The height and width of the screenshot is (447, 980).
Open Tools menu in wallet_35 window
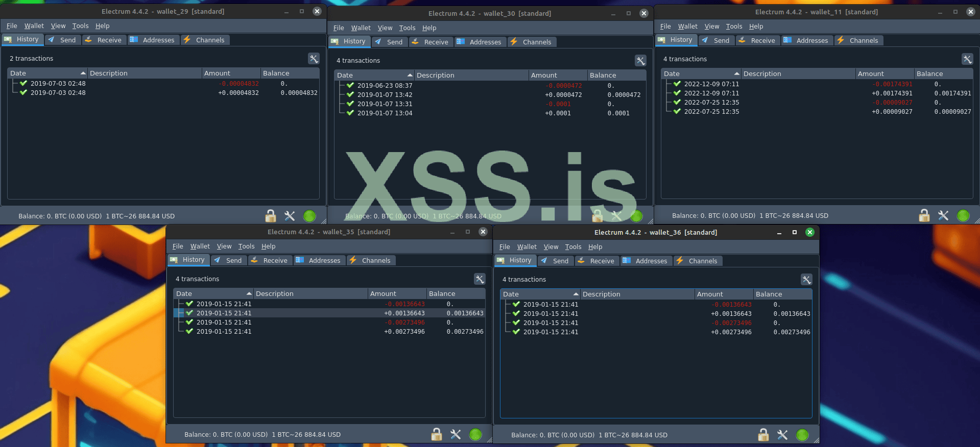[x=246, y=246]
